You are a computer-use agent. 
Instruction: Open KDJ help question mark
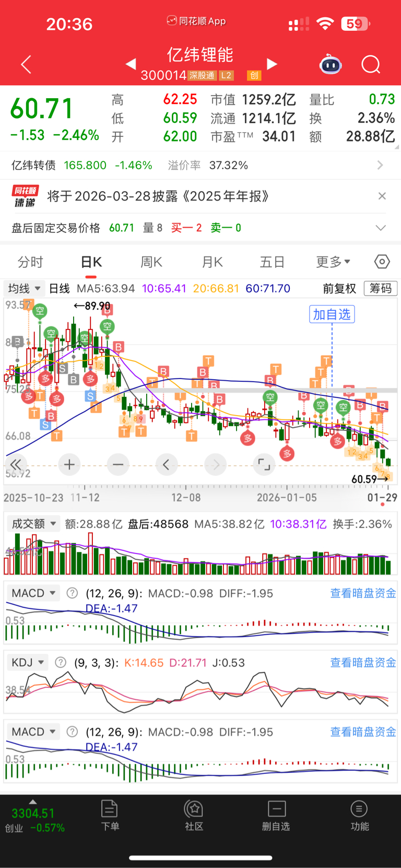[x=61, y=663]
